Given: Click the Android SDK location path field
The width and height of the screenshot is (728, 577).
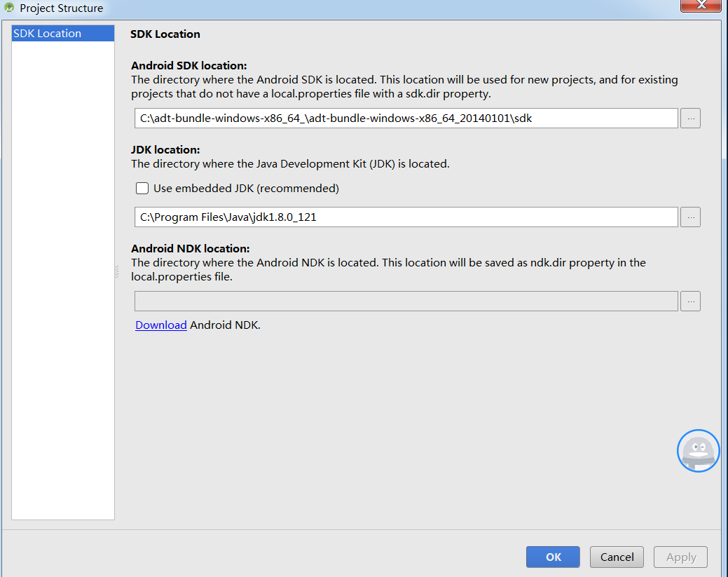Looking at the screenshot, I should coord(406,118).
